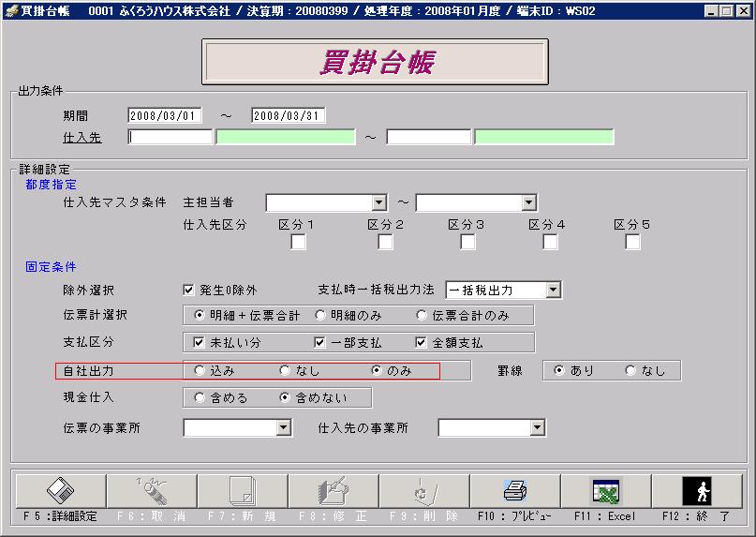This screenshot has width=756, height=537.
Task: Click the F8 修正 edit icon
Action: [x=334, y=491]
